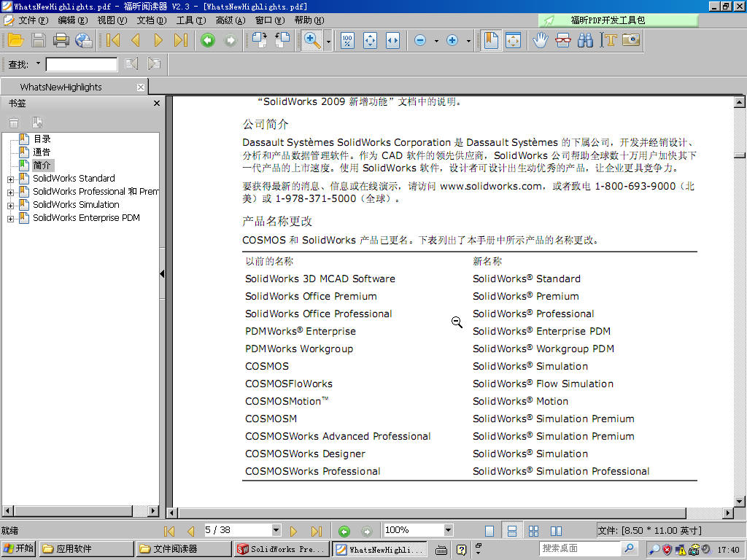Select the Zoom In magnifier tool

tap(312, 41)
